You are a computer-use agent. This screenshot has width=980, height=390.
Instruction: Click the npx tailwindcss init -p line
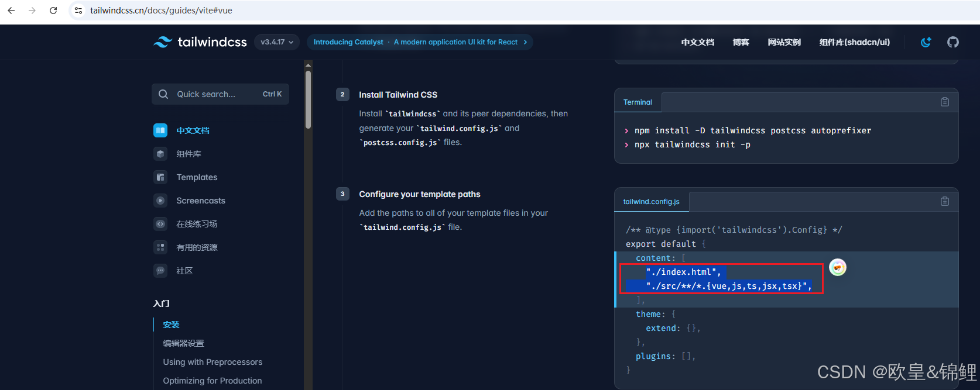pos(692,144)
